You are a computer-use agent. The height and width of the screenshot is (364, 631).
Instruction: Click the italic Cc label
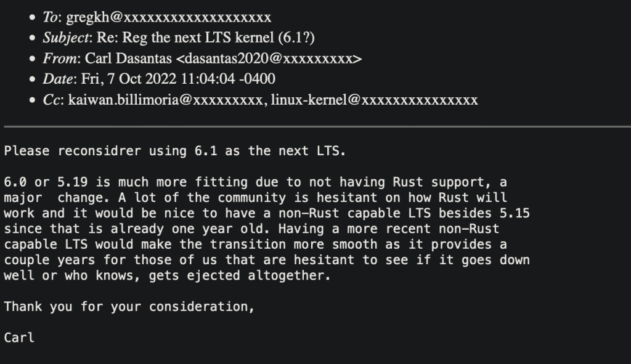[x=51, y=100]
